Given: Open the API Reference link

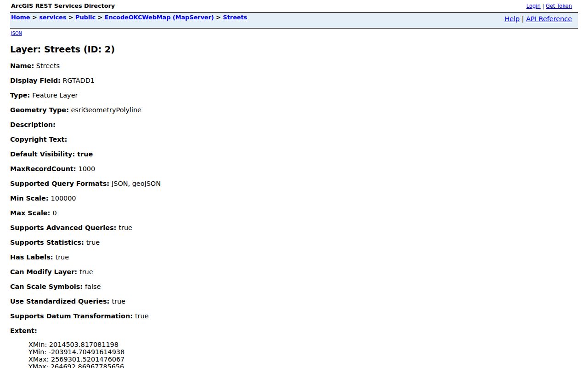Looking at the screenshot, I should 548,19.
